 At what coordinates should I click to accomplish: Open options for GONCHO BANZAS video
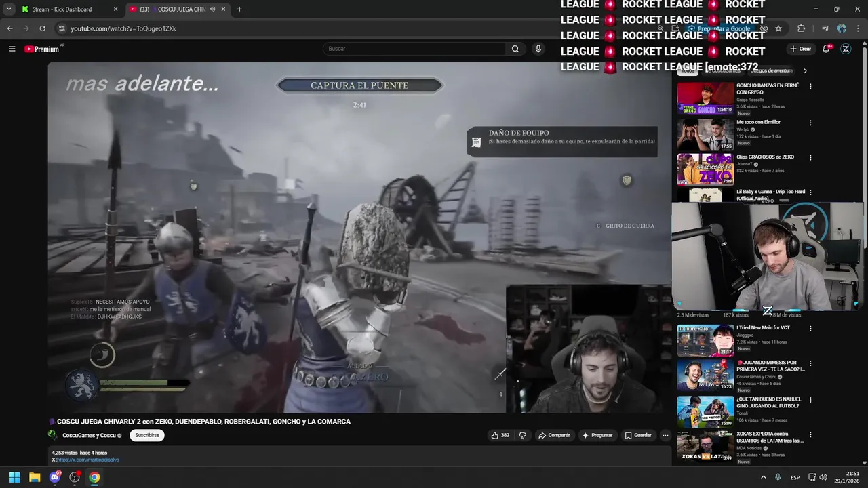pos(810,87)
